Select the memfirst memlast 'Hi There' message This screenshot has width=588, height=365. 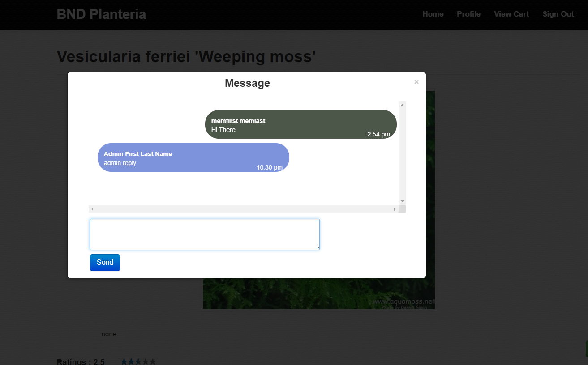tap(300, 124)
